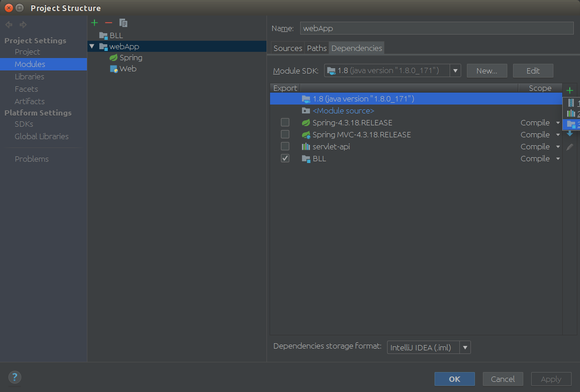
Task: Open the Problems section
Action: 31,159
